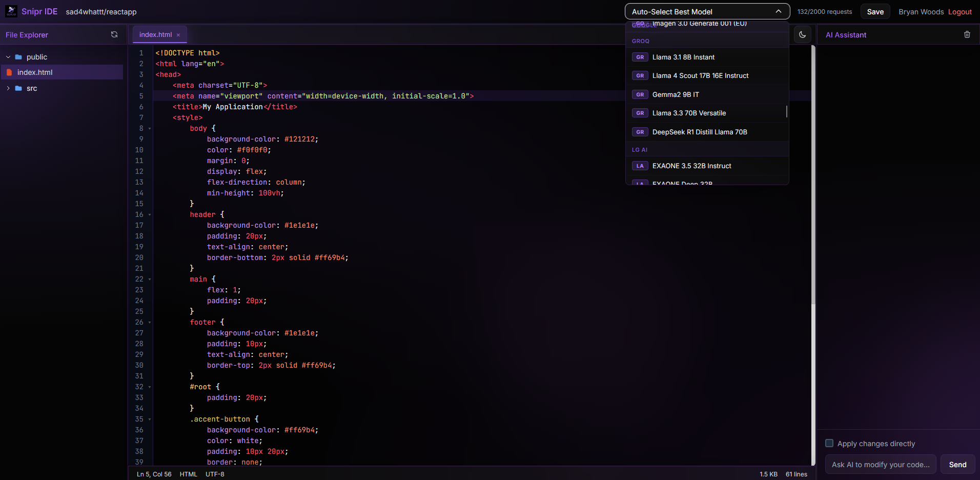Click line number 20 in the gutter

pyautogui.click(x=139, y=257)
